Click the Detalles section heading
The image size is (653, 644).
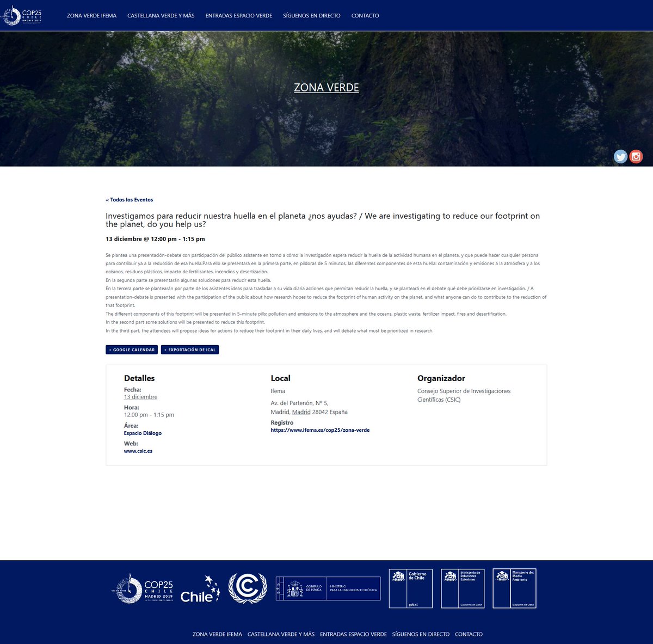coord(139,378)
